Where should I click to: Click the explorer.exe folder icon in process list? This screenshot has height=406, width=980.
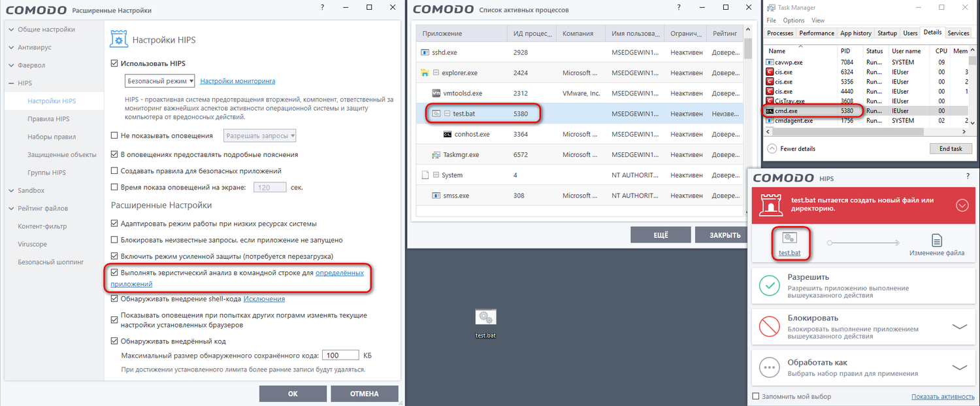click(425, 73)
